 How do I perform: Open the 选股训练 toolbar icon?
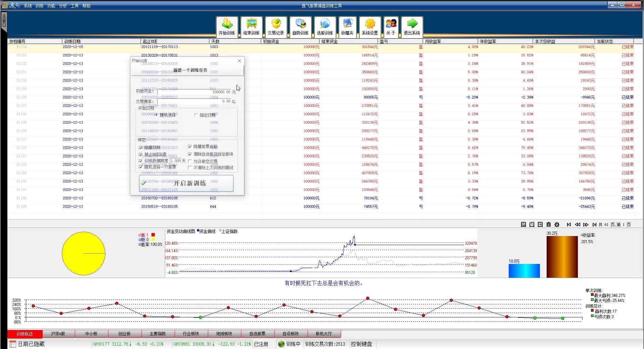pyautogui.click(x=325, y=27)
